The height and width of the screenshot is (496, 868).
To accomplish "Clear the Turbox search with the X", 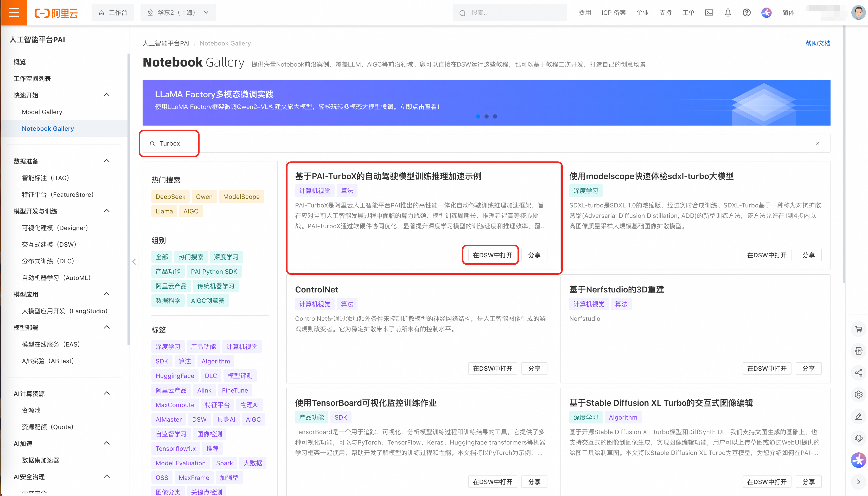I will [818, 143].
